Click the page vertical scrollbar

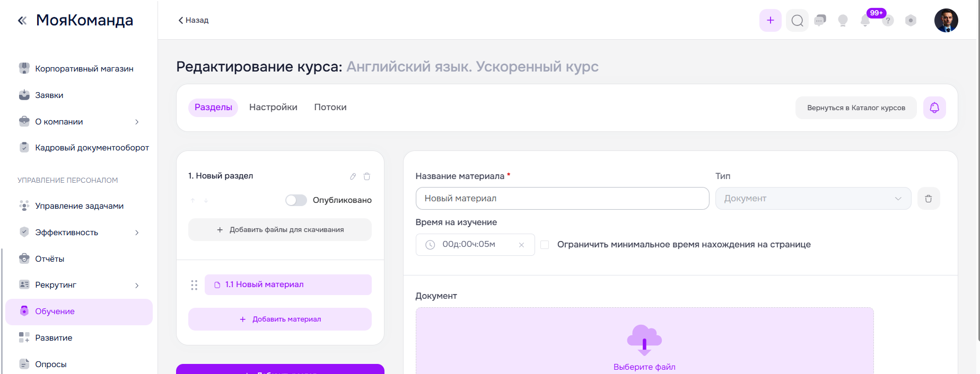coord(977,170)
